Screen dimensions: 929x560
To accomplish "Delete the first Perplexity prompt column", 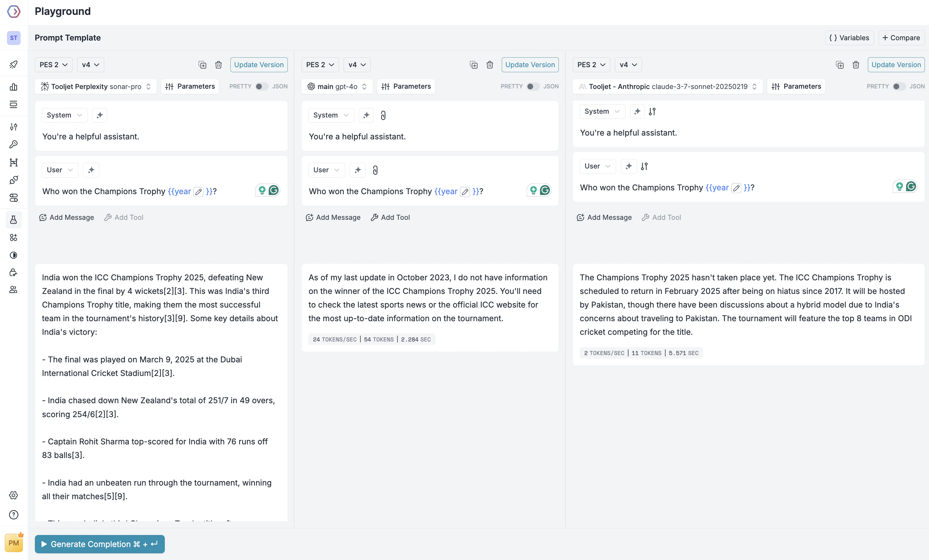I will coord(218,65).
